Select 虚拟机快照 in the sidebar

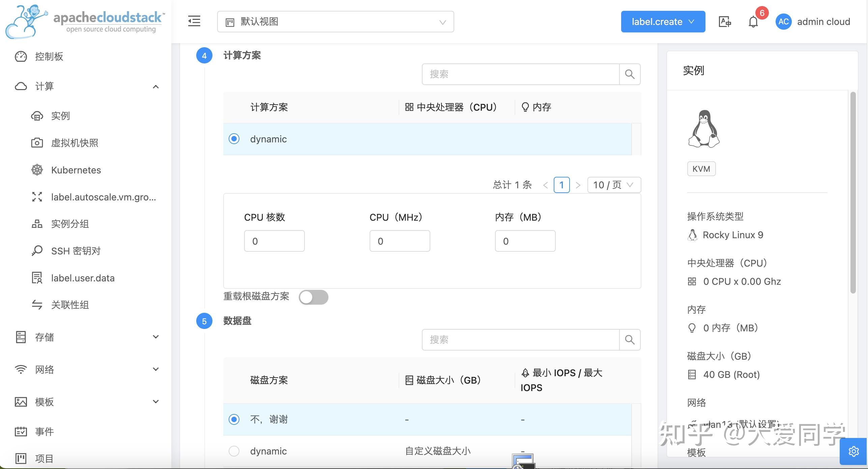coord(75,143)
